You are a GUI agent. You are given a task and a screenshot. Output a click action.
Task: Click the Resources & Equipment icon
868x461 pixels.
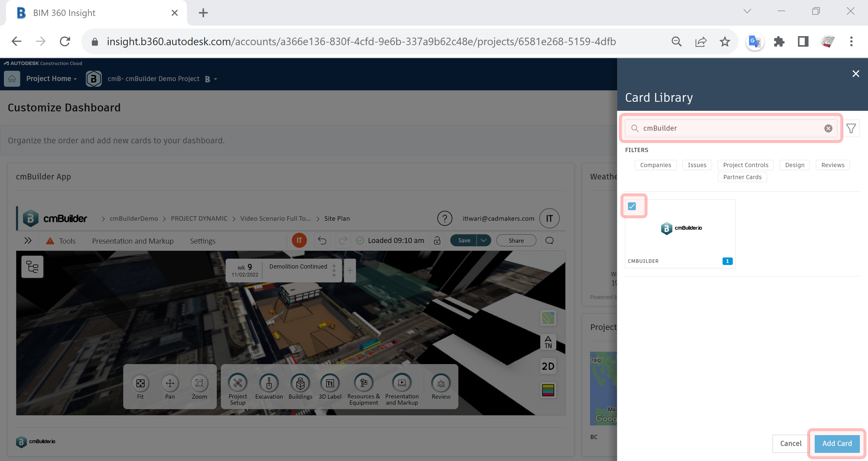click(x=363, y=383)
